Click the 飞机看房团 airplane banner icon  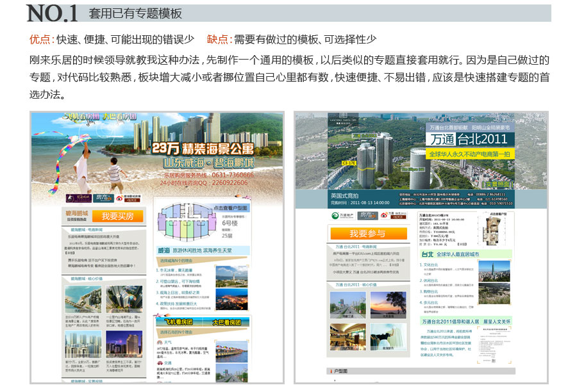pyautogui.click(x=180, y=322)
